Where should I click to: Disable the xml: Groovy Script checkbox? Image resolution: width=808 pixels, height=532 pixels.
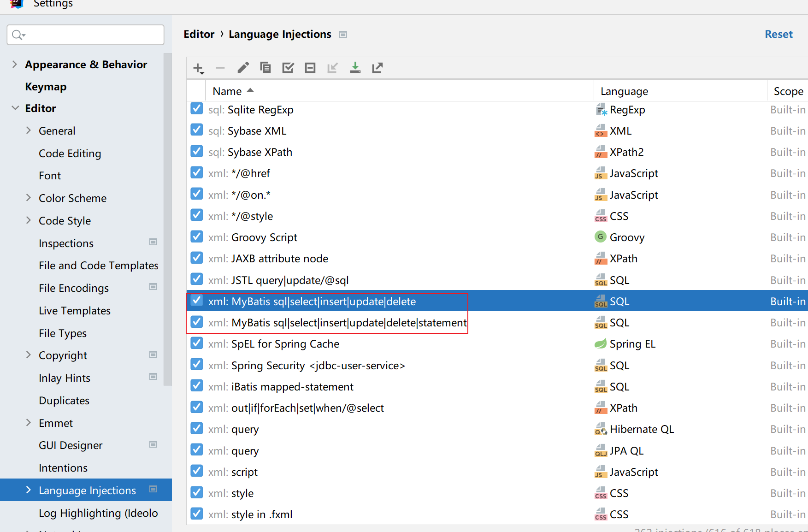tap(197, 236)
